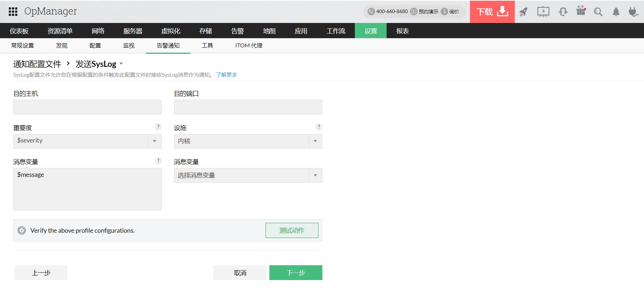Click the plug integrations icon
This screenshot has height=302, width=644.
click(x=633, y=12)
